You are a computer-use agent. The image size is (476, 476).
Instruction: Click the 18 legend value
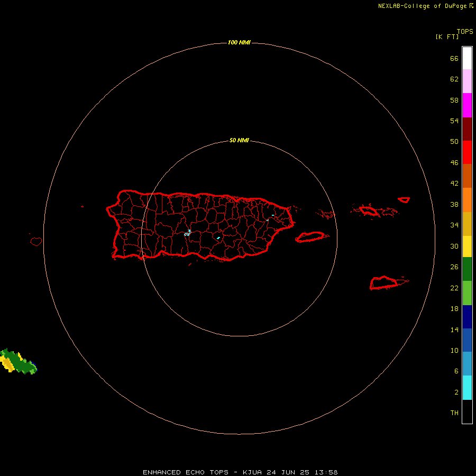point(454,309)
